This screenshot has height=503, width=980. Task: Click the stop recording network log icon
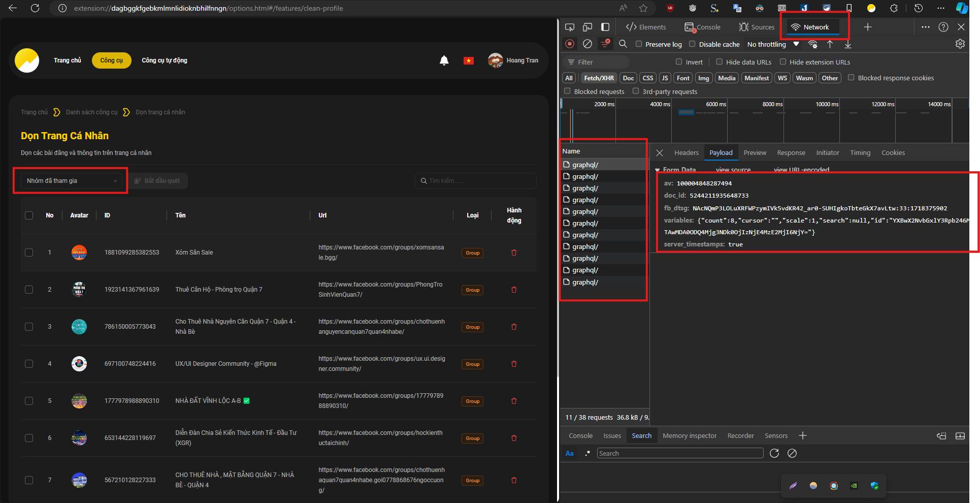tap(570, 44)
